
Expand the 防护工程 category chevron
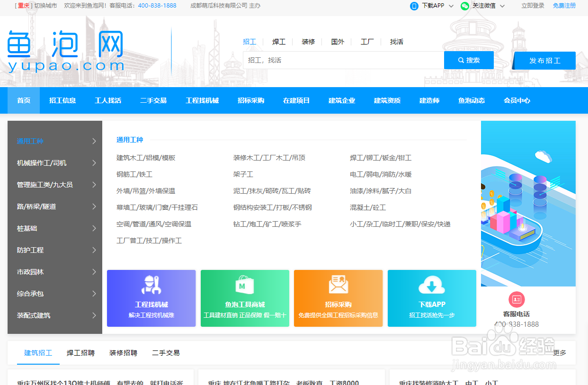(x=94, y=250)
